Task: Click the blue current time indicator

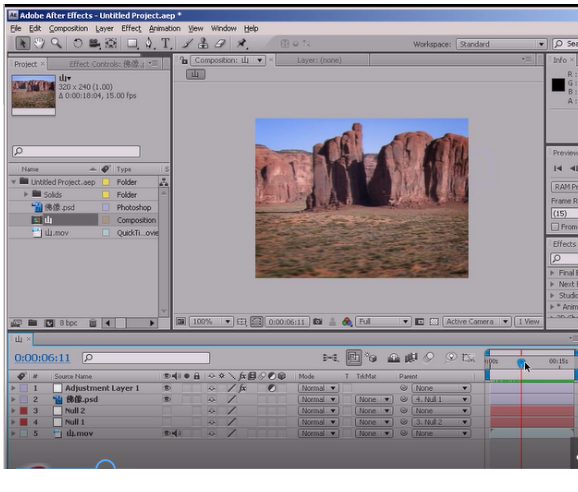Action: 521,363
